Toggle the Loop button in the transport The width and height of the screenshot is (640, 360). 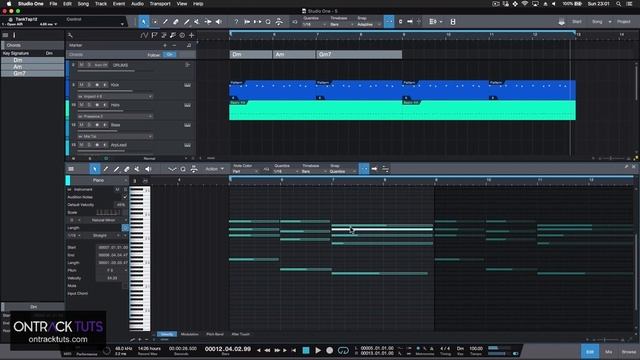[x=343, y=350]
